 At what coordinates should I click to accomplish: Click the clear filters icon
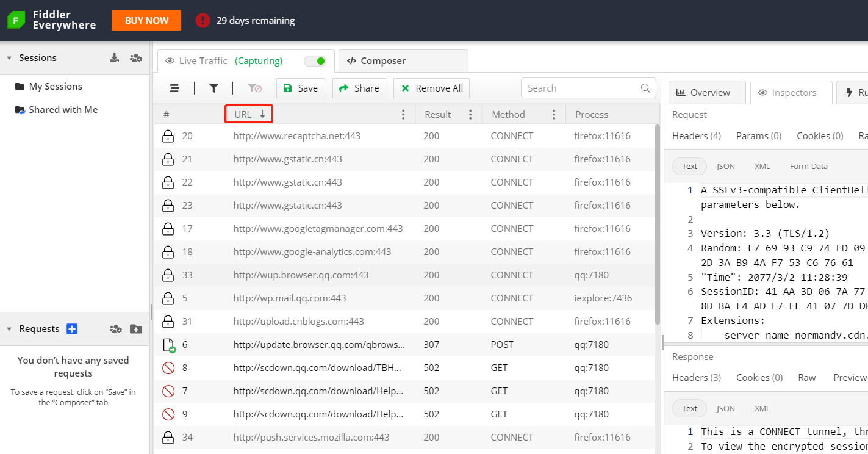(254, 88)
